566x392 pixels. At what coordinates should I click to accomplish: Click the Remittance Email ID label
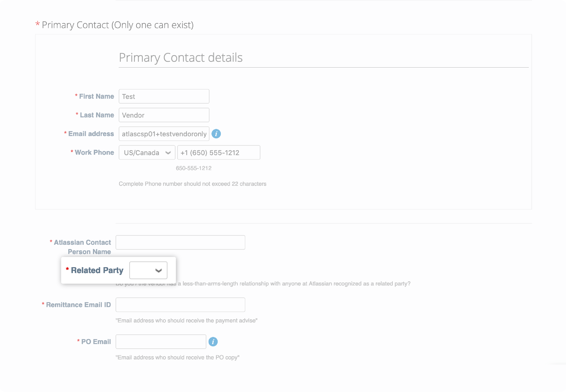tap(78, 305)
